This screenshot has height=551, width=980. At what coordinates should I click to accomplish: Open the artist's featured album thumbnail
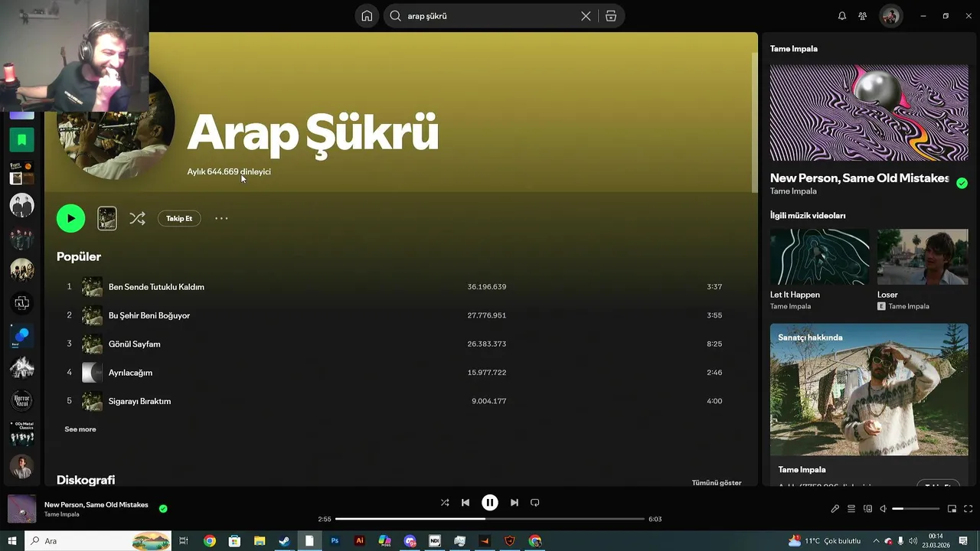click(x=107, y=218)
